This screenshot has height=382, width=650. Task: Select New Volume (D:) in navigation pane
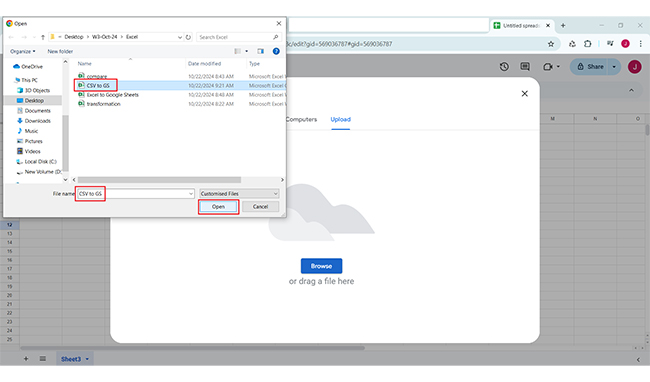(39, 172)
